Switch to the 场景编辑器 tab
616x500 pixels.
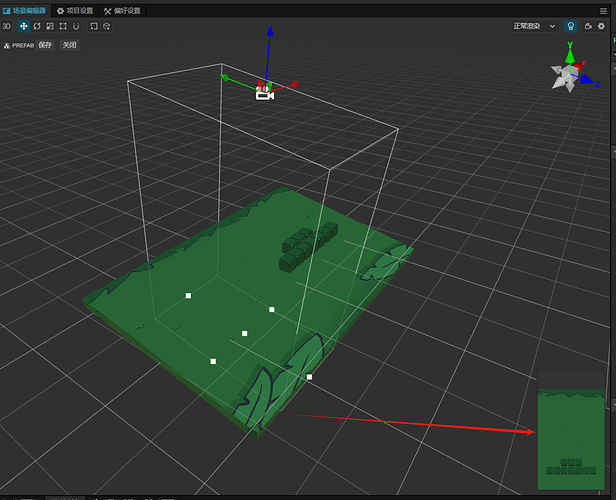[x=24, y=11]
